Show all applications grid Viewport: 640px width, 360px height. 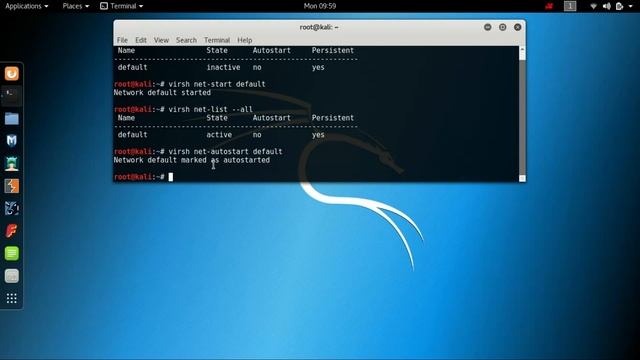[x=12, y=298]
